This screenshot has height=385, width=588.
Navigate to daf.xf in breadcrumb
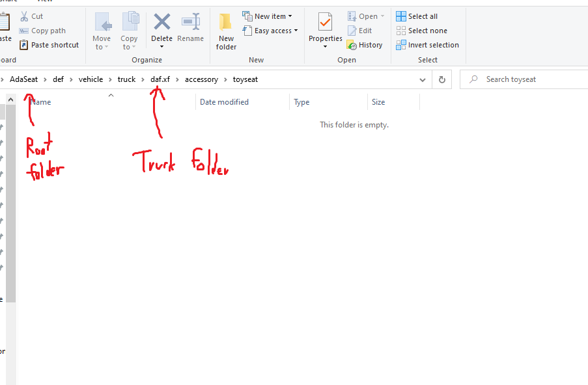pos(160,79)
